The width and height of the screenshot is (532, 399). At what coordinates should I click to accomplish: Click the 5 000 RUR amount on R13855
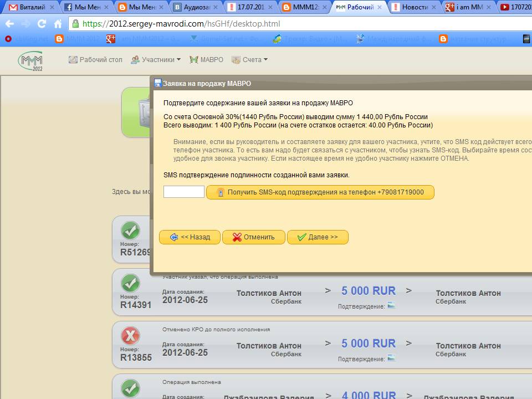tap(369, 344)
